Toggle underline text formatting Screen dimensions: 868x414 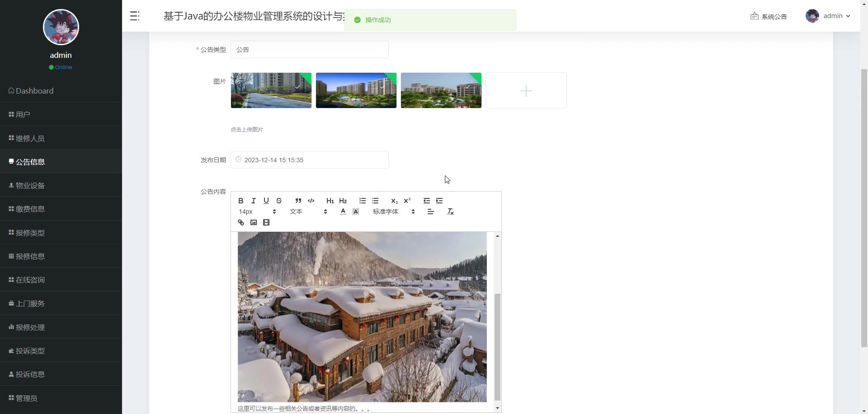(266, 201)
